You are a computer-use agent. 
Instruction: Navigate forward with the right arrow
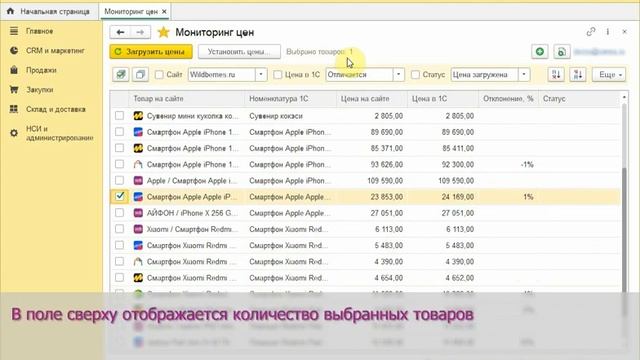coord(140,32)
